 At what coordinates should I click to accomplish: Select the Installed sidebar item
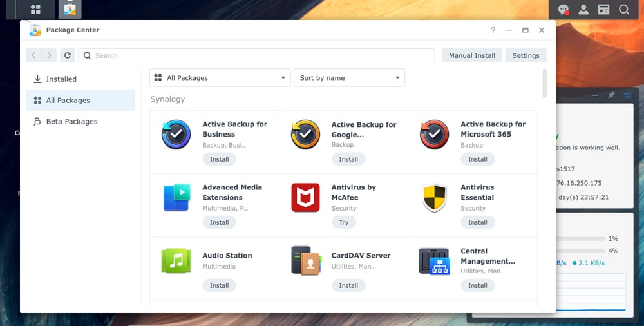[x=80, y=79]
